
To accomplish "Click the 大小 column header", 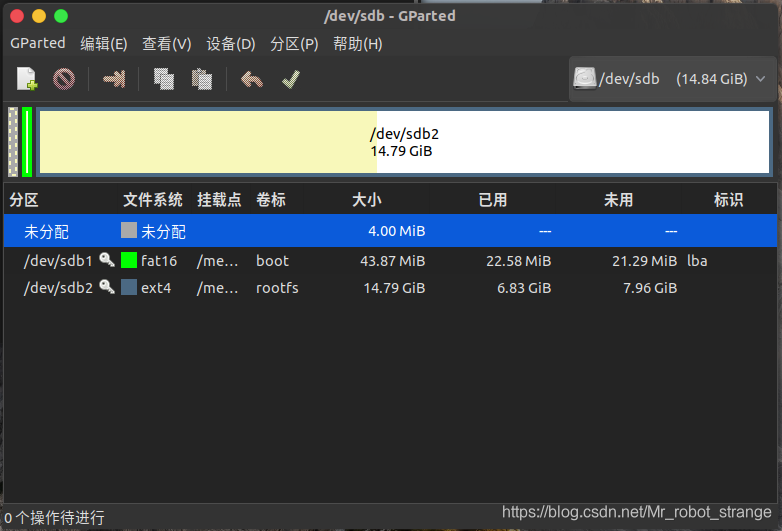I will pos(367,200).
